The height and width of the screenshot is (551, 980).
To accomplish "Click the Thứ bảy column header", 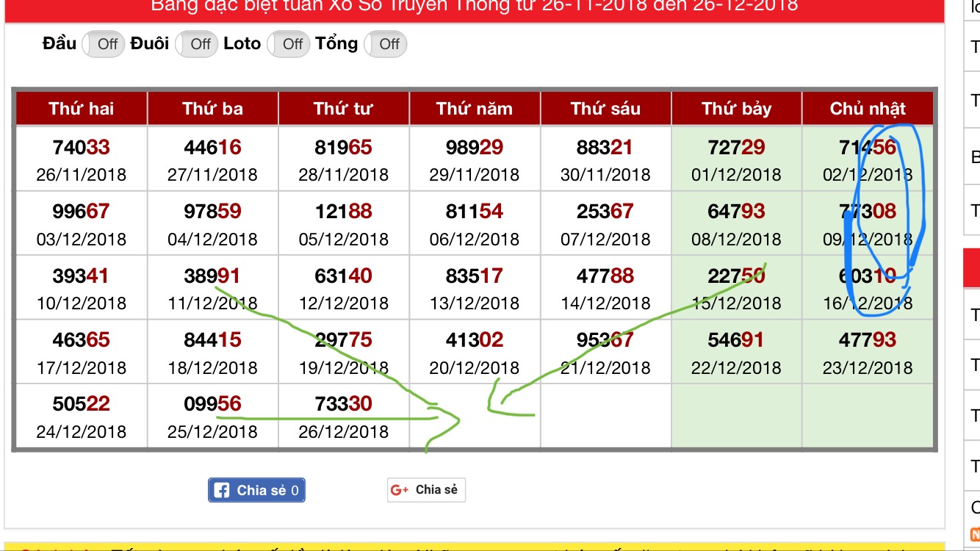I will pyautogui.click(x=736, y=109).
